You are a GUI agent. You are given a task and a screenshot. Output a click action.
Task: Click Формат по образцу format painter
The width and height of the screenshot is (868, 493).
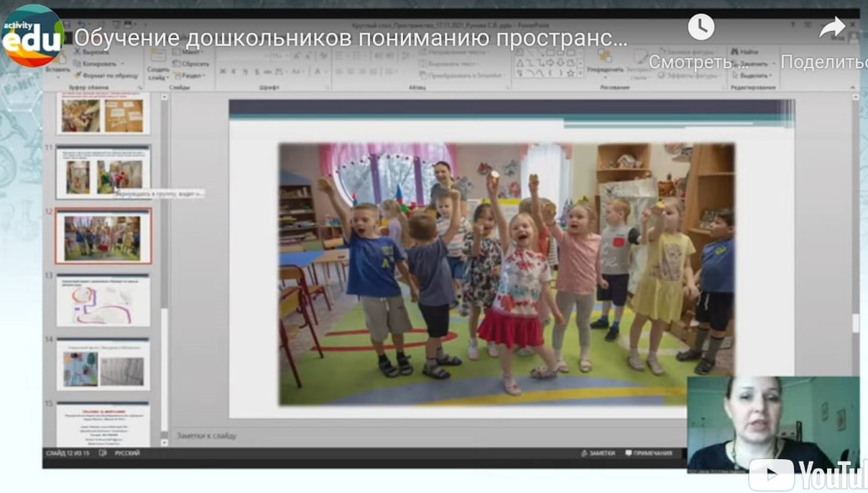(106, 74)
